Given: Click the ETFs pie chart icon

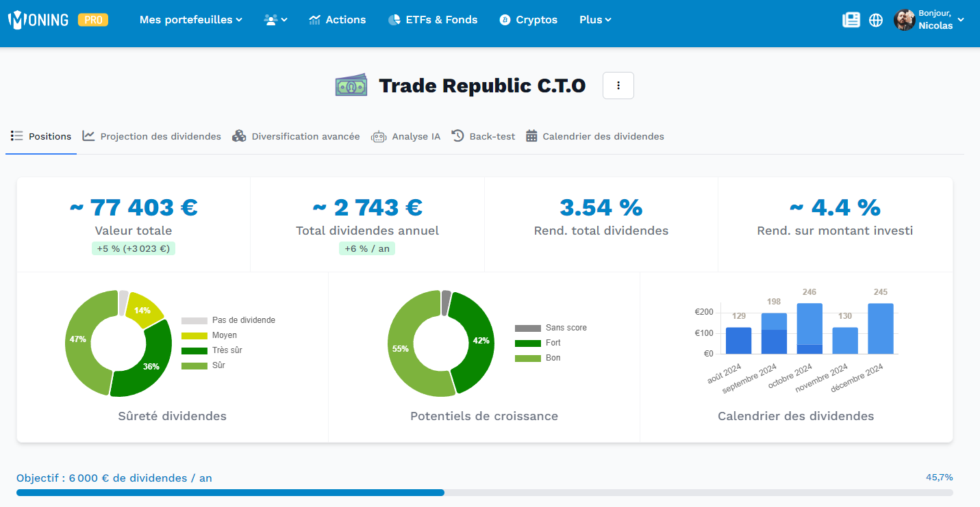Looking at the screenshot, I should coord(394,20).
